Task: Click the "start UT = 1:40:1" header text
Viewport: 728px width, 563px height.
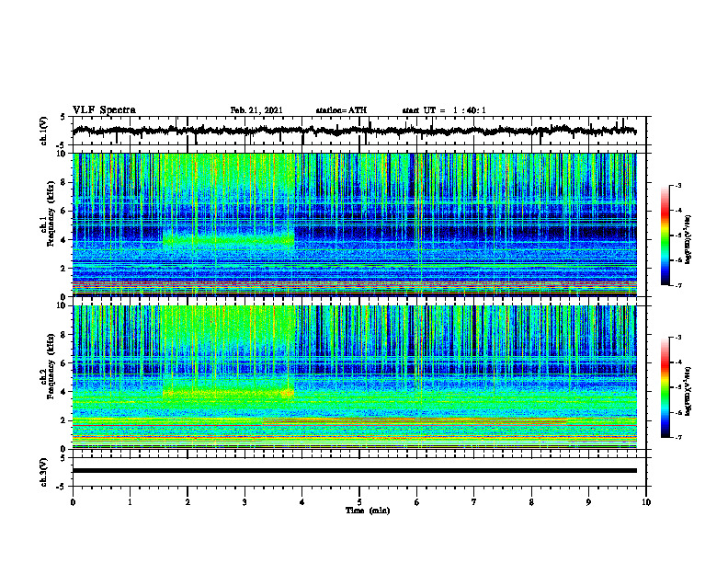Action: click(444, 110)
